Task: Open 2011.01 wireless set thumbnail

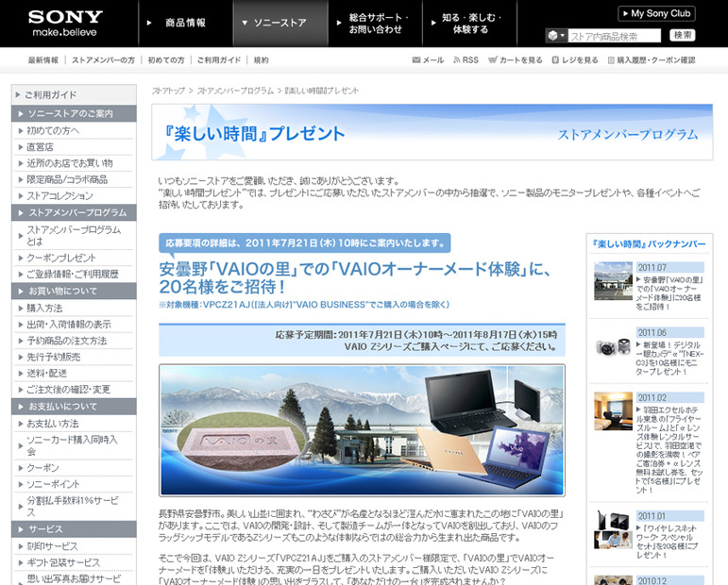Action: pyautogui.click(x=613, y=529)
